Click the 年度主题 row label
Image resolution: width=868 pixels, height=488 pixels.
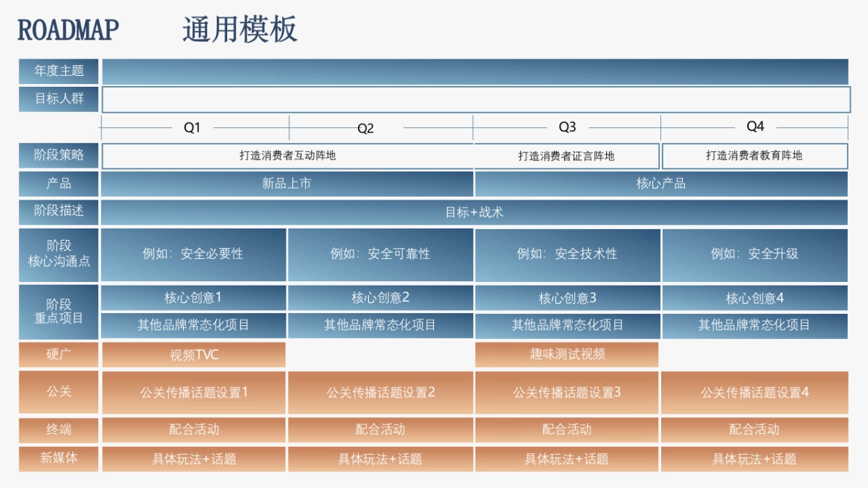pos(59,71)
